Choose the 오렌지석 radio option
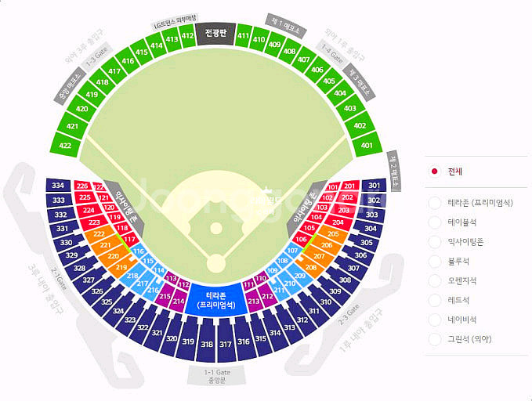 point(434,280)
